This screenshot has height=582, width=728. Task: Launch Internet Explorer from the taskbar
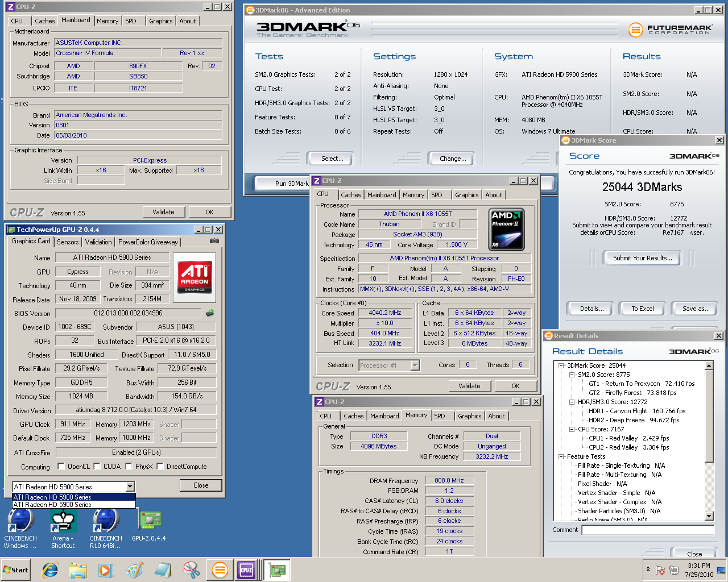click(50, 570)
